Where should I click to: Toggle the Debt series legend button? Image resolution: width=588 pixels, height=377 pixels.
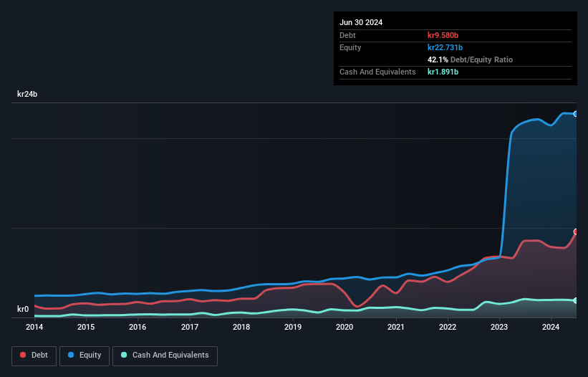pyautogui.click(x=34, y=355)
